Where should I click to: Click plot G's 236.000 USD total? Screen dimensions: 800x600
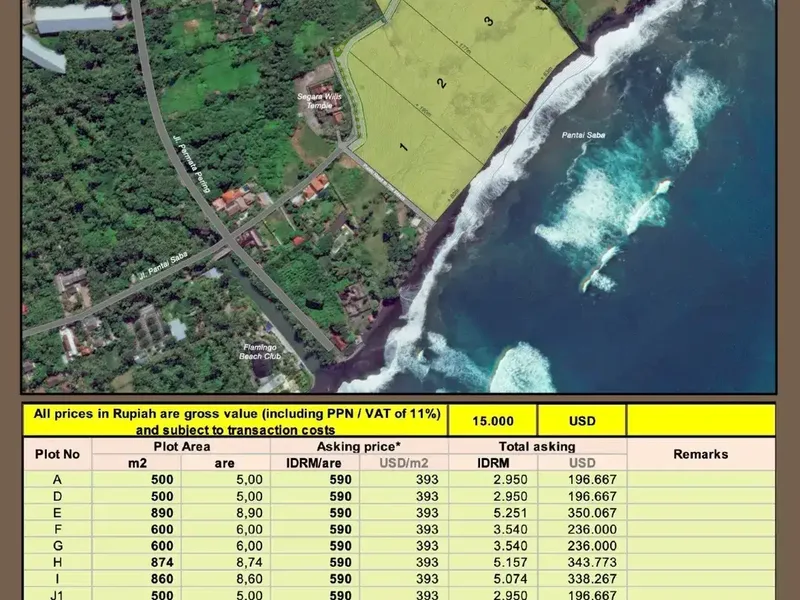(x=592, y=545)
